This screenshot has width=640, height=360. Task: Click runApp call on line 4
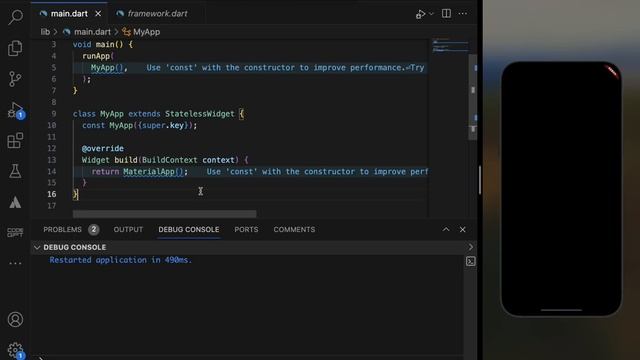[x=96, y=56]
